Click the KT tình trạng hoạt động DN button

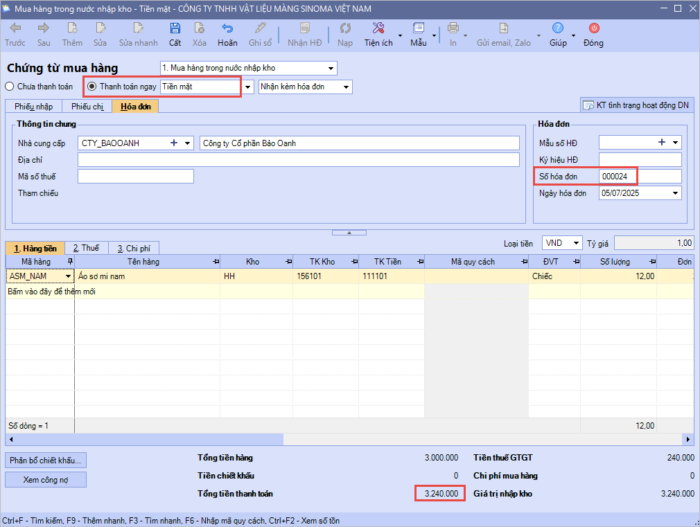pos(636,106)
